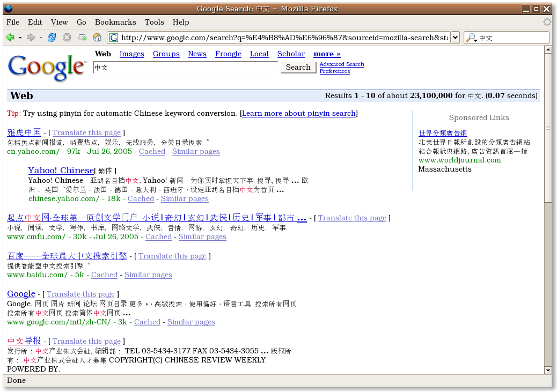
Task: Open the Bookmarks menu
Action: click(115, 22)
